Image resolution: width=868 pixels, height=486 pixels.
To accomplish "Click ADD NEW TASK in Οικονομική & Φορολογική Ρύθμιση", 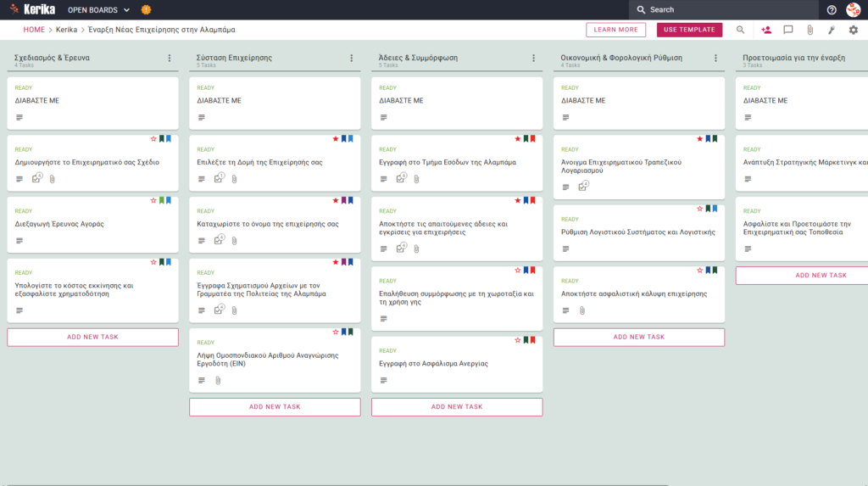I will 639,337.
